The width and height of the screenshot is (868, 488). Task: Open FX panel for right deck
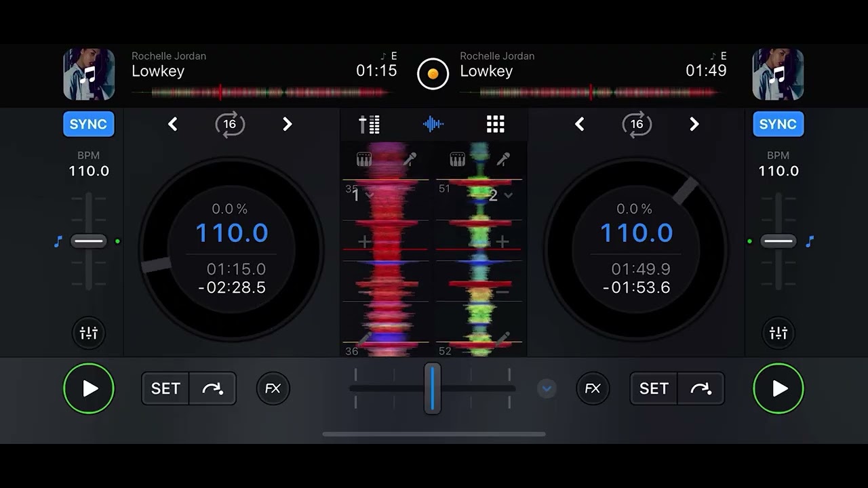click(593, 388)
